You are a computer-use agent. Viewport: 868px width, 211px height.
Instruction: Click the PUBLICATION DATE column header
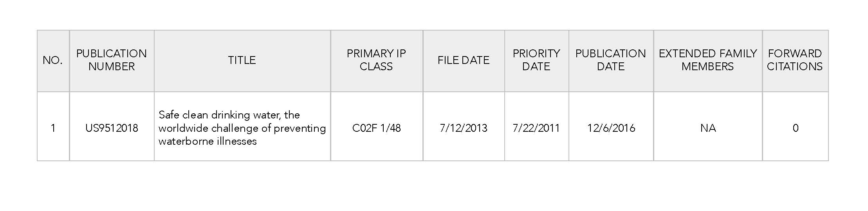tap(611, 60)
